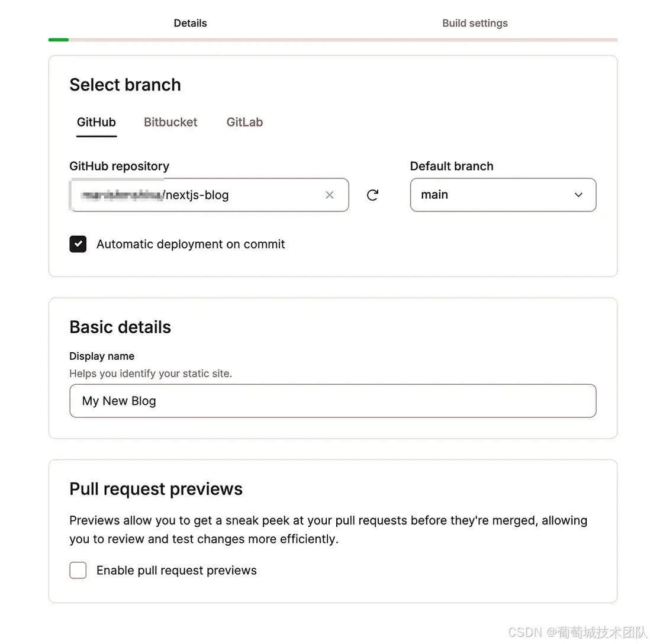This screenshot has height=644, width=650.
Task: Click the refresh repositories icon
Action: point(372,195)
